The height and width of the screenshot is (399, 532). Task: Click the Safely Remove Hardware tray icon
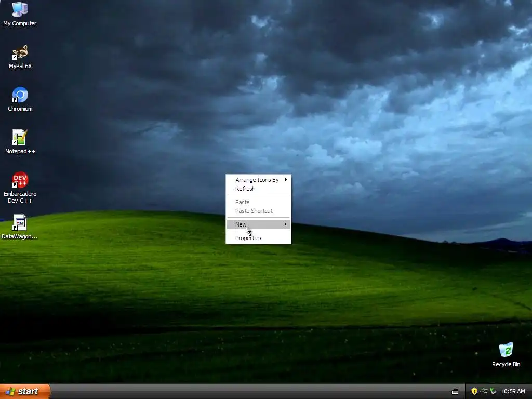click(x=494, y=391)
